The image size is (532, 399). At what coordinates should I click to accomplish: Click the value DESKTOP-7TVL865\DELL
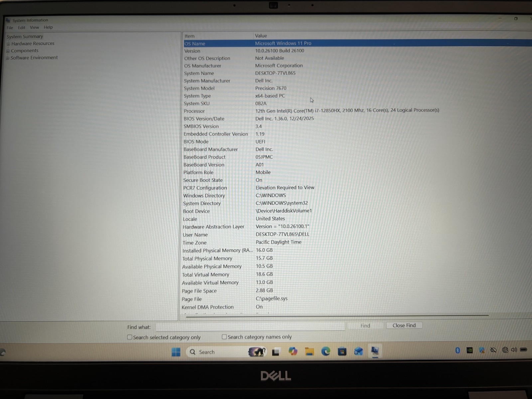coord(282,234)
